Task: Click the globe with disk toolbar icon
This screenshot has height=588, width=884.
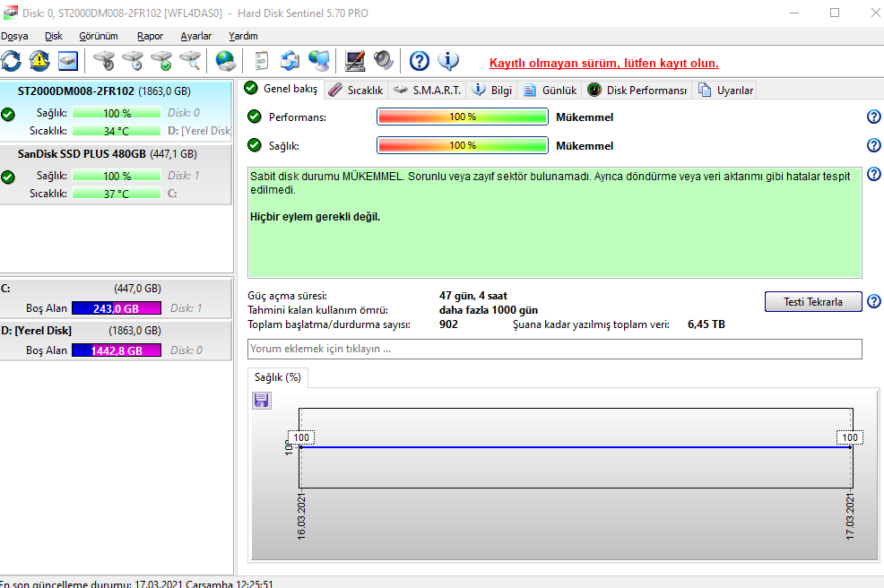Action: click(x=225, y=61)
